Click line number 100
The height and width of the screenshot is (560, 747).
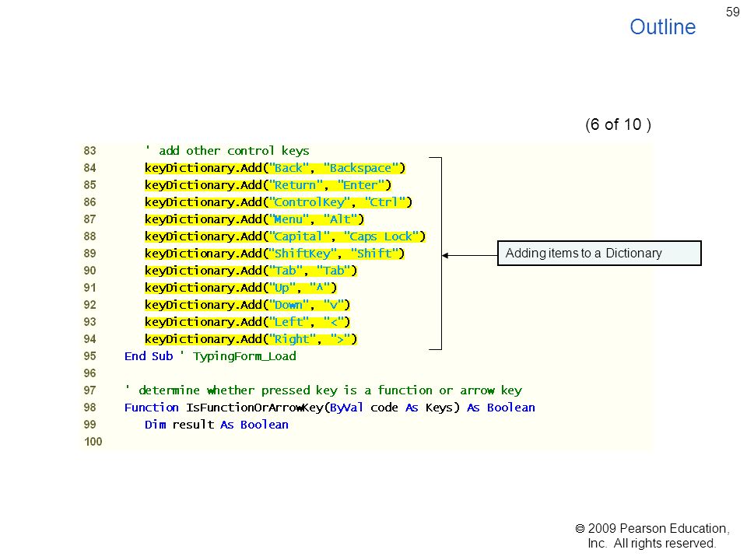click(93, 442)
